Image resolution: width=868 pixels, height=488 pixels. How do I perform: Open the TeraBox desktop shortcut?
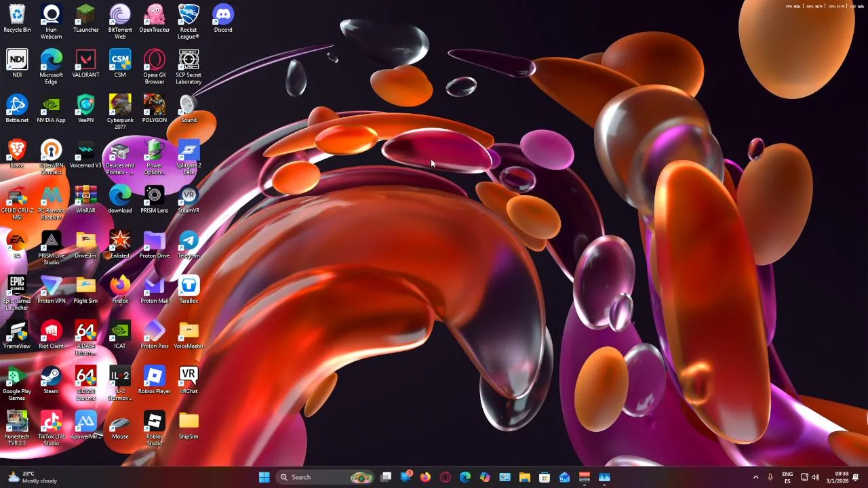[189, 290]
